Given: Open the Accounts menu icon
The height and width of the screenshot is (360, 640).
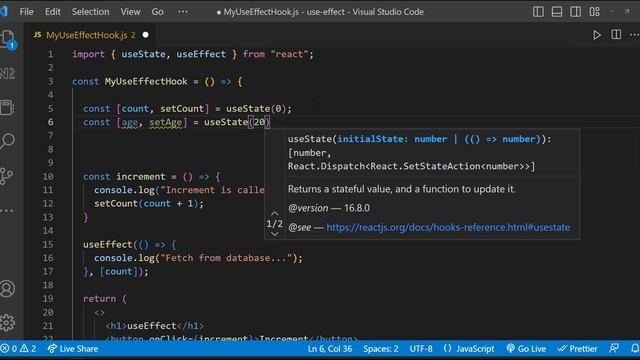Looking at the screenshot, I should [7, 289].
